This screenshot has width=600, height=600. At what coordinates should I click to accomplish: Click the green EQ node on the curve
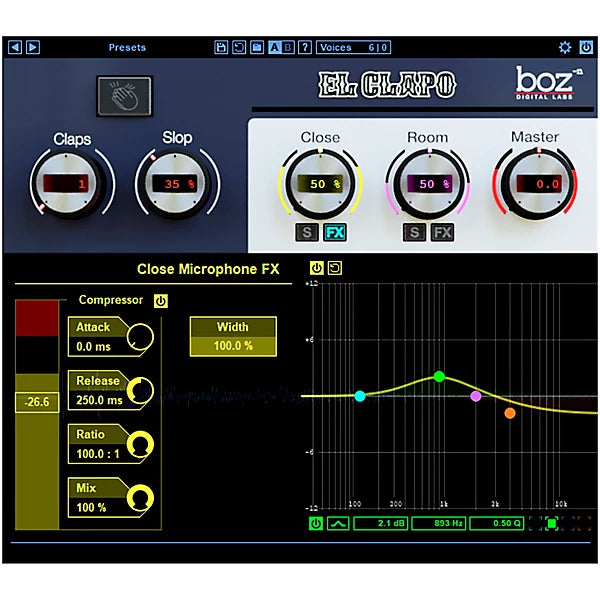438,377
